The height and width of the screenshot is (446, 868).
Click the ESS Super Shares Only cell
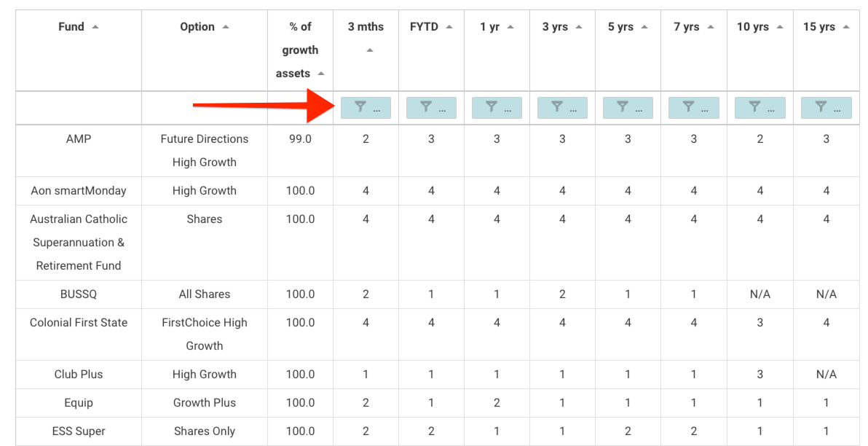(x=205, y=431)
